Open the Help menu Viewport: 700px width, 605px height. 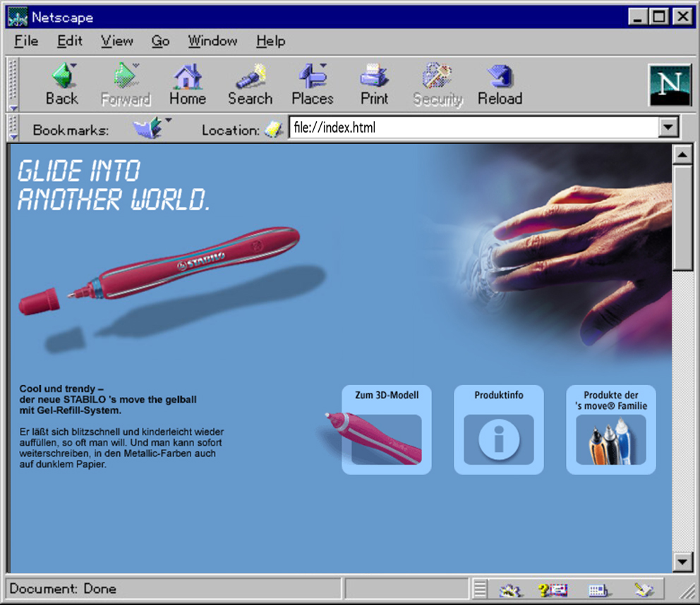(270, 41)
